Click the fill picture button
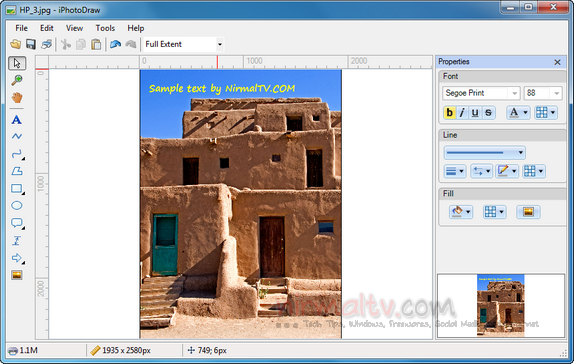574x364 pixels. 528,212
